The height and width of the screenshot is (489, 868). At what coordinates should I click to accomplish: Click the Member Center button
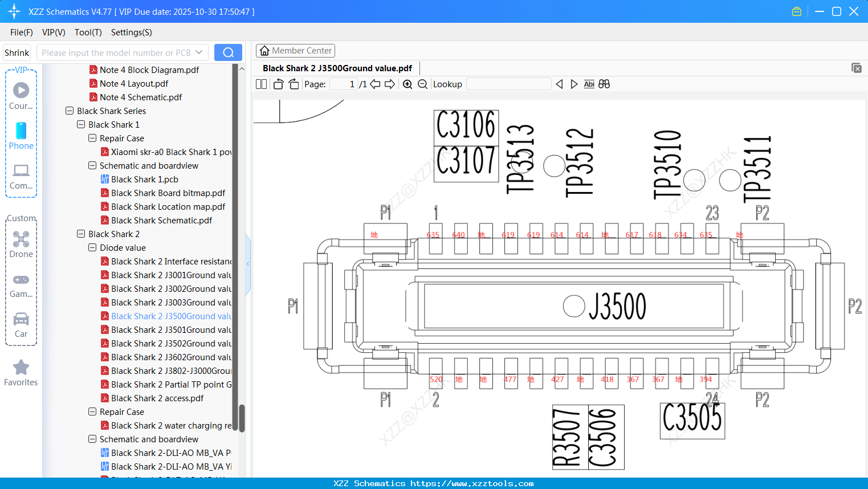(x=295, y=51)
